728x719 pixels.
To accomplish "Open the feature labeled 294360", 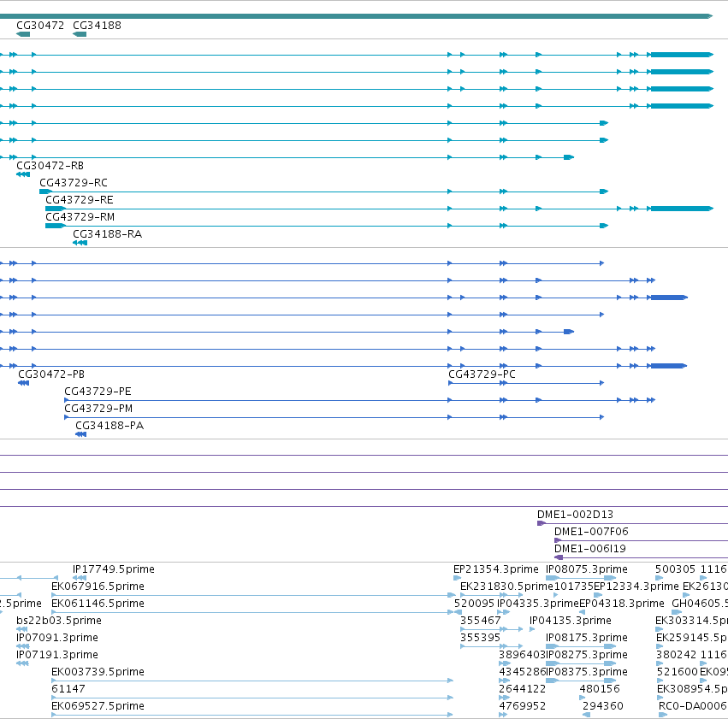I will pos(603,706).
